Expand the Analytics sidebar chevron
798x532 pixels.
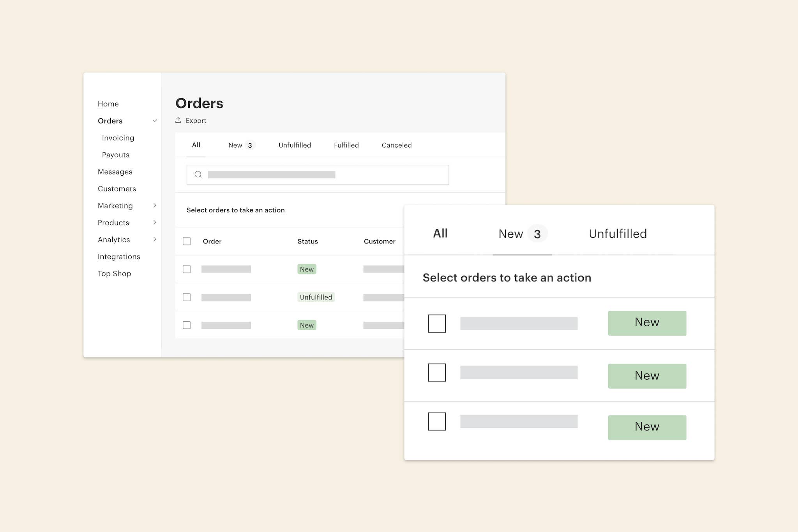pyautogui.click(x=155, y=240)
